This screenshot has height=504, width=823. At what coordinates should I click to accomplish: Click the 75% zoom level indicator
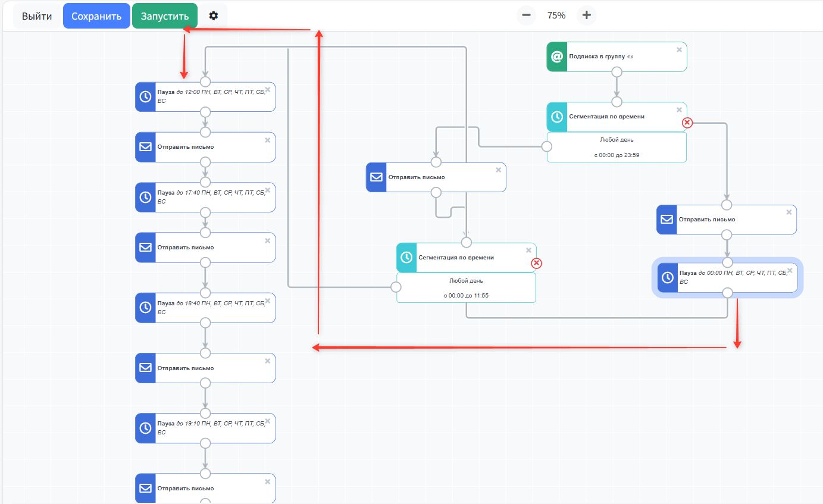[556, 15]
